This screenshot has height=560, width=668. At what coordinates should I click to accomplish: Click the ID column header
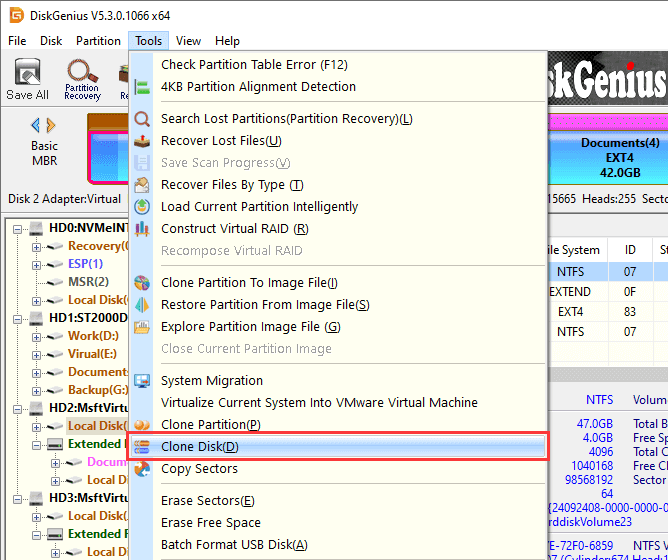630,250
